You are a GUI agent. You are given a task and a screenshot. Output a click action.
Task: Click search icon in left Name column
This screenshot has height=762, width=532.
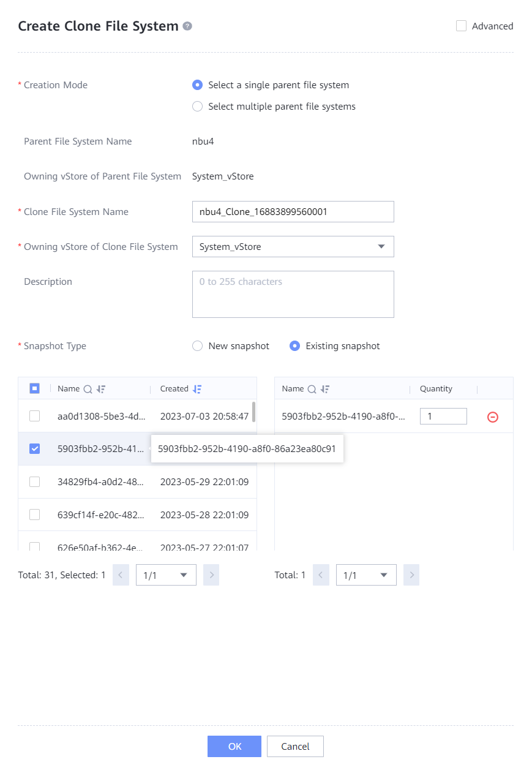[x=88, y=389]
